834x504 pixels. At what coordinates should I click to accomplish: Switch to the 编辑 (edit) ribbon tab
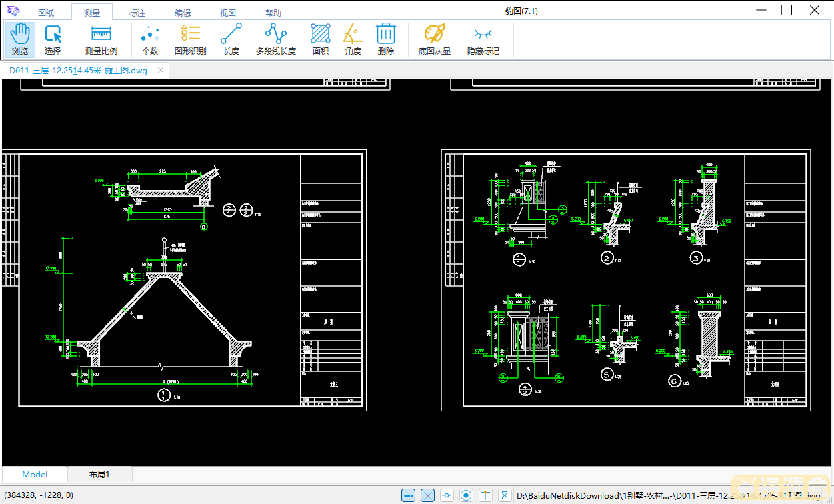183,13
